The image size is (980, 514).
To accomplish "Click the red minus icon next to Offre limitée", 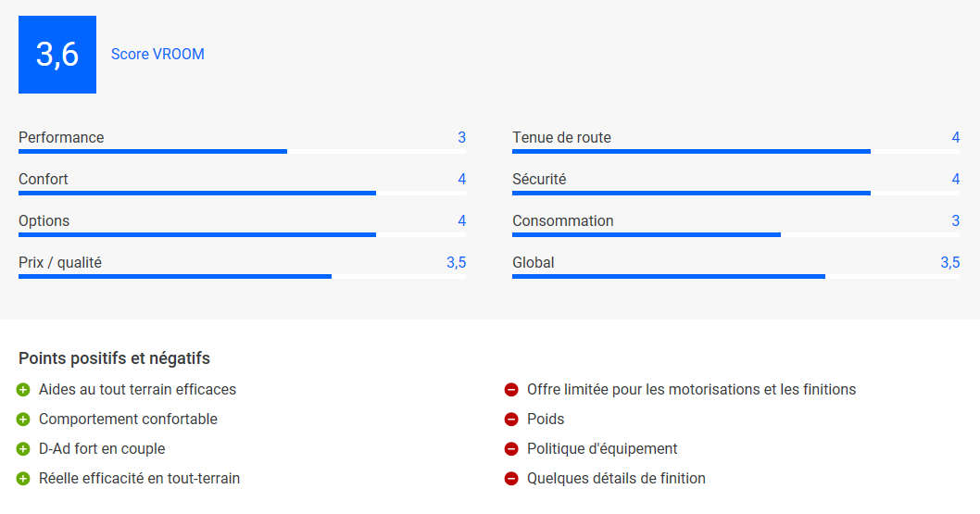I will point(511,390).
